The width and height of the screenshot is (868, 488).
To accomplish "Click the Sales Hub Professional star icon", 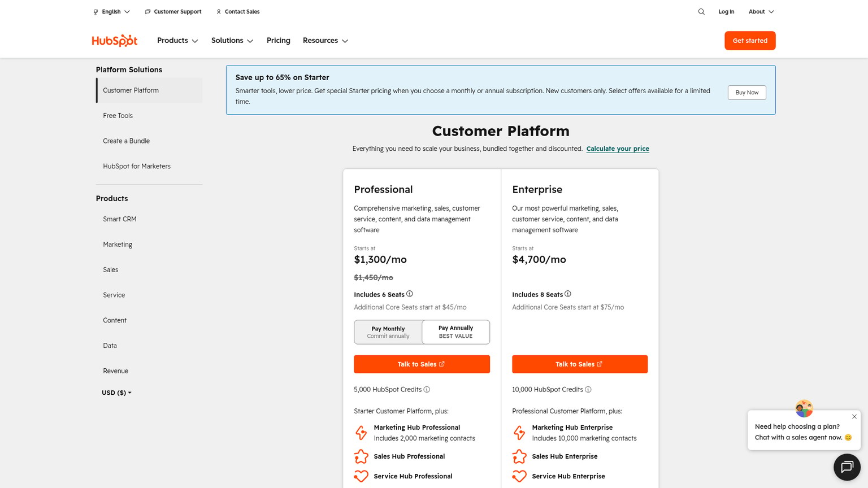I will (x=361, y=456).
